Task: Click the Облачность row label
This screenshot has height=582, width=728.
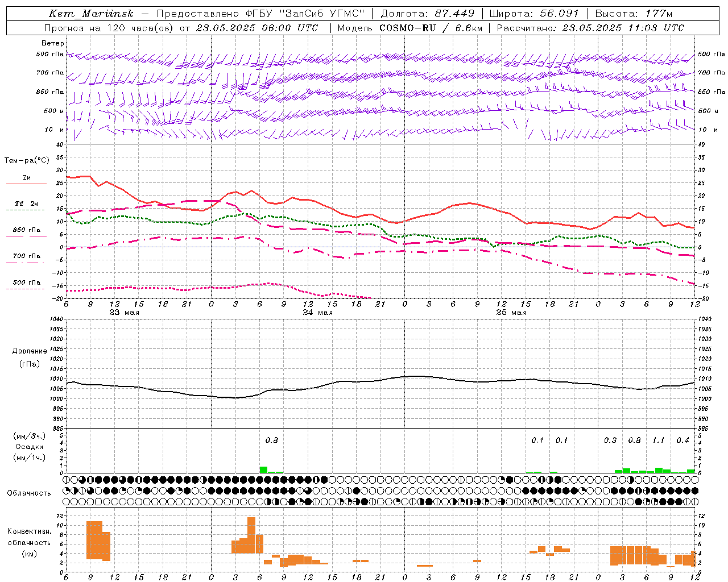Action: (x=29, y=493)
